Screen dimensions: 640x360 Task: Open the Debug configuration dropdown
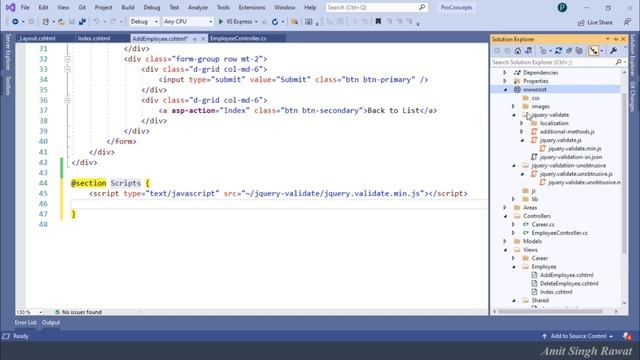pos(144,22)
